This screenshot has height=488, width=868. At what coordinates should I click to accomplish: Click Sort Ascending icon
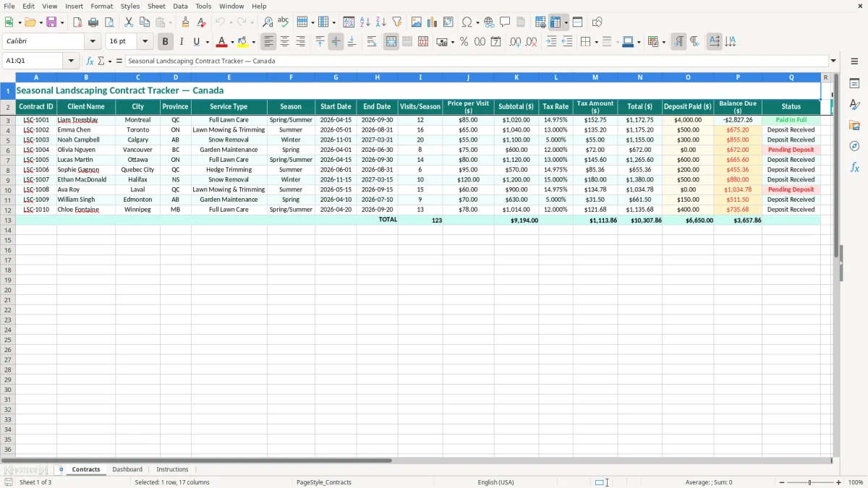click(365, 22)
